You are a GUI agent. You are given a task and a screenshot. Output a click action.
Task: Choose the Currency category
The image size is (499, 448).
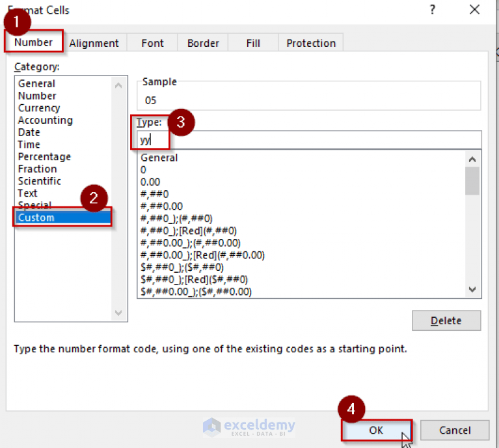point(39,108)
